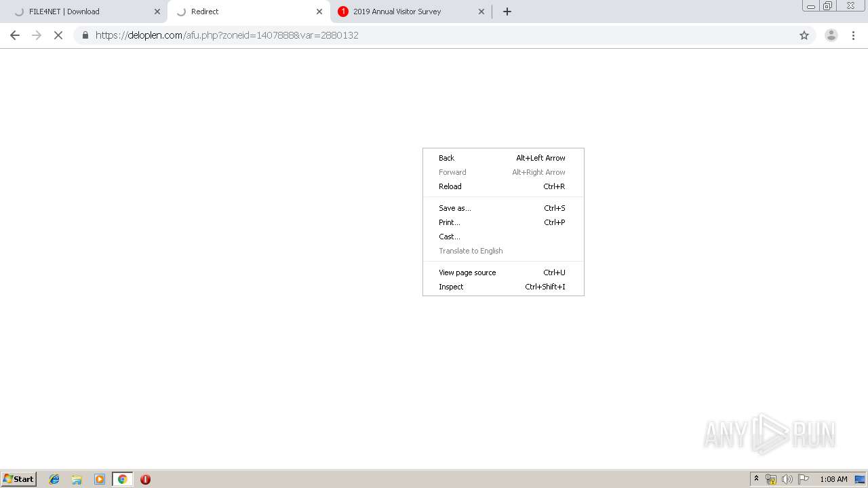868x488 pixels.
Task: Click the taskbar clock 1:08 AM
Action: (833, 479)
